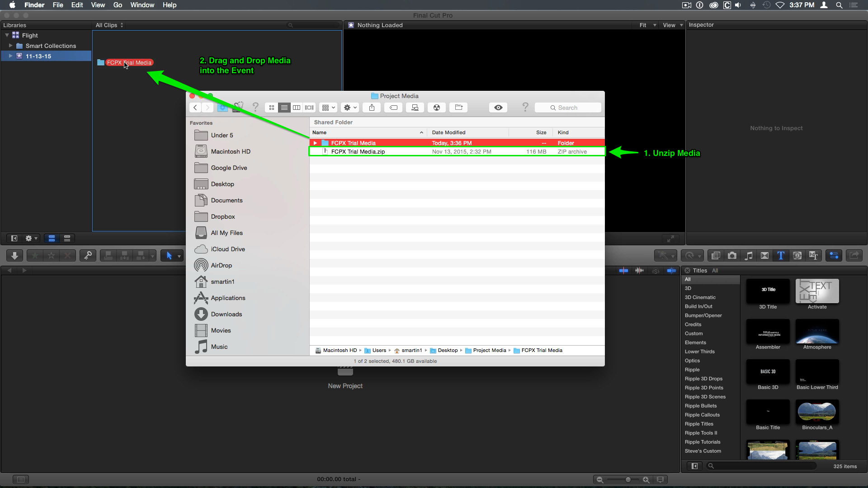Toggle audio skimming button

639,271
